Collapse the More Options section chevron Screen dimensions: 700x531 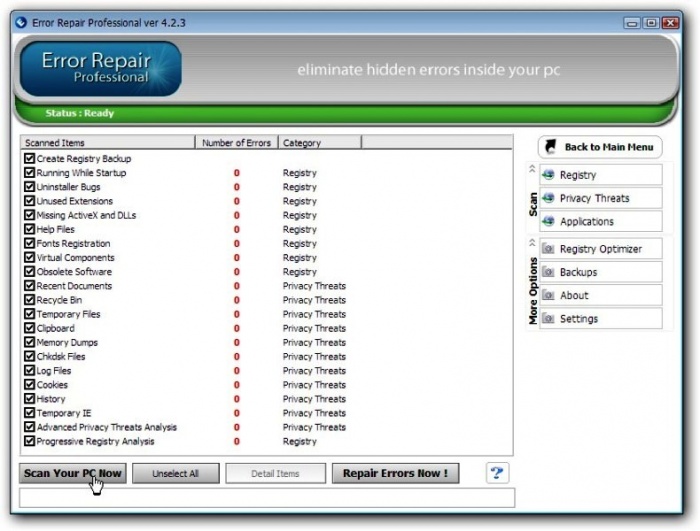532,243
